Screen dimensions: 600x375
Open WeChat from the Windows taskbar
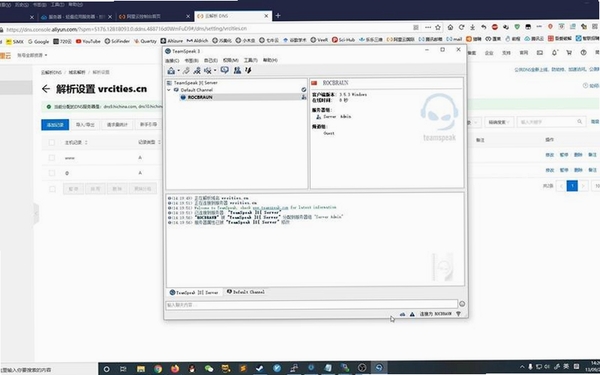pos(209,369)
